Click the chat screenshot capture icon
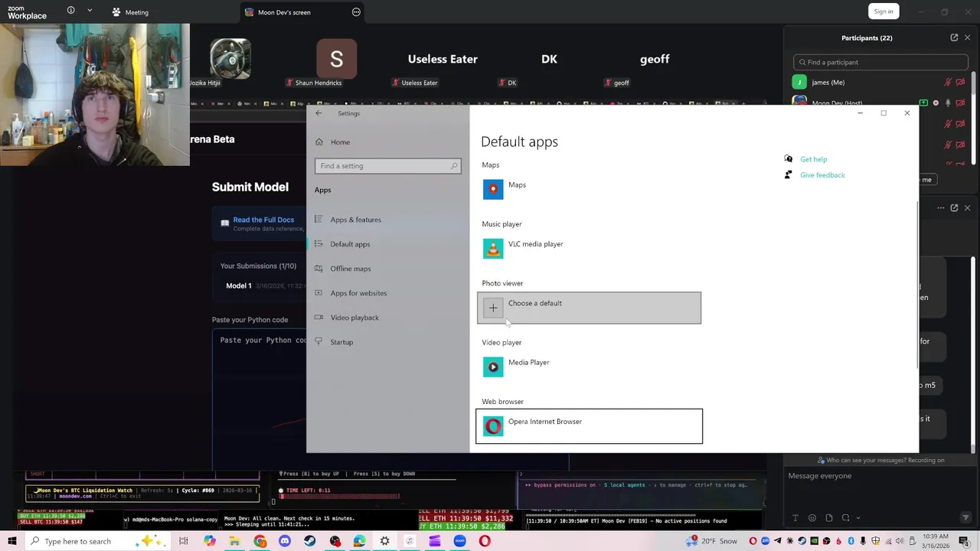980x551 pixels. [845, 518]
